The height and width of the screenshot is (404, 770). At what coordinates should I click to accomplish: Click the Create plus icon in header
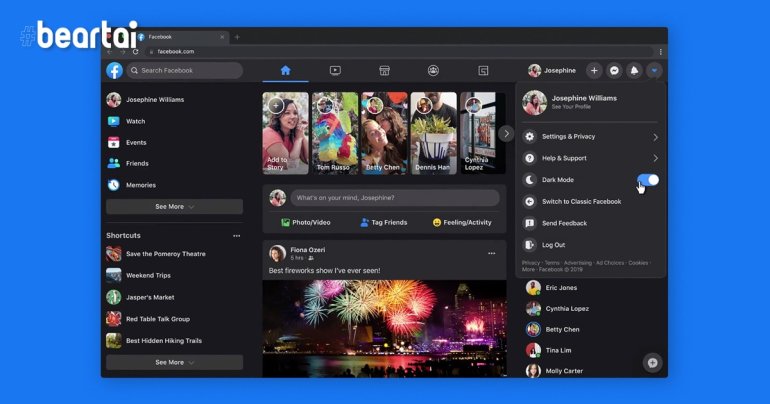coord(594,71)
